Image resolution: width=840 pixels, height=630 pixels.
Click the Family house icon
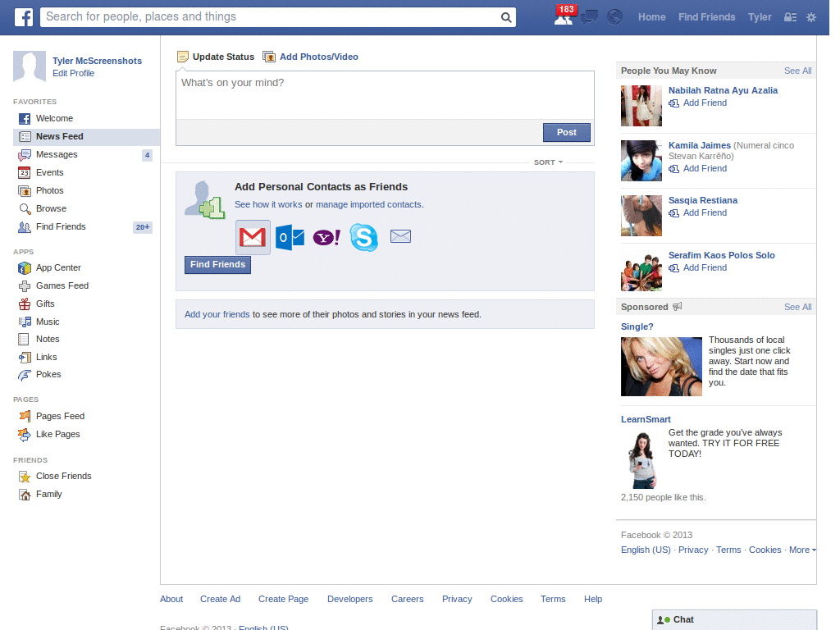(25, 495)
